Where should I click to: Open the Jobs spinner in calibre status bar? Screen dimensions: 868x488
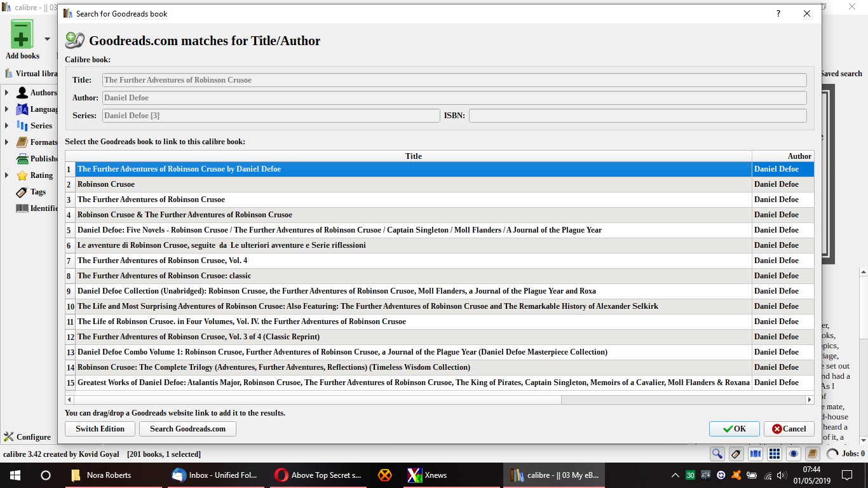tap(845, 454)
